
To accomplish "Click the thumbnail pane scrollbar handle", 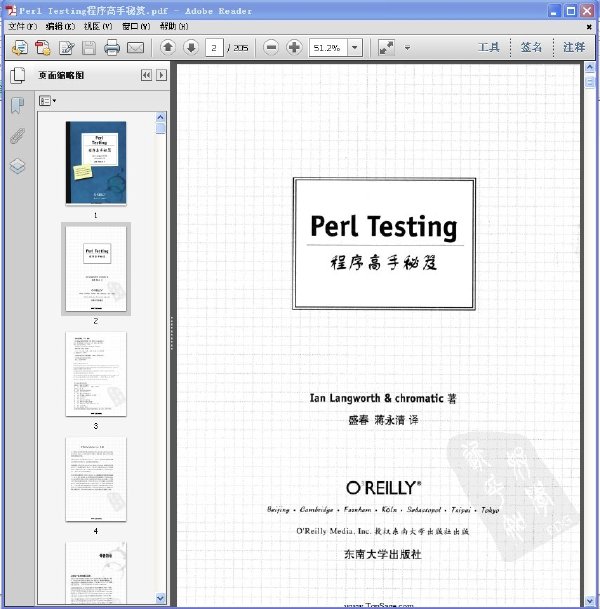I will click(161, 129).
